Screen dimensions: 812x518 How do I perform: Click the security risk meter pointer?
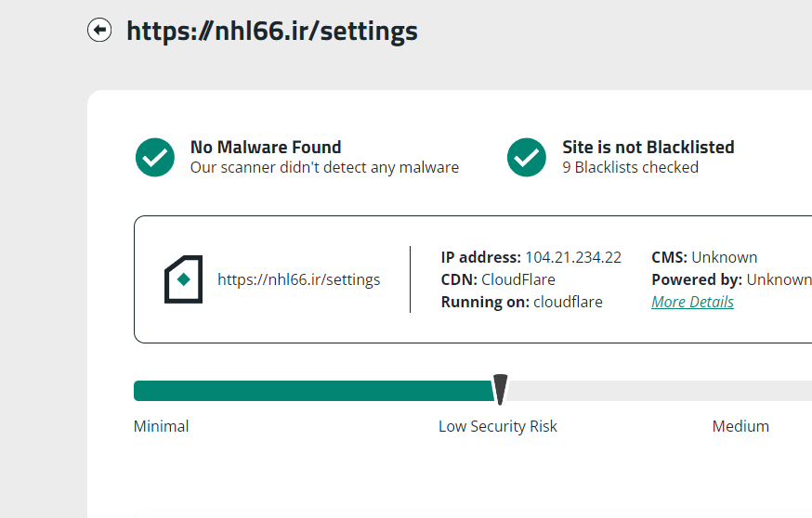(500, 390)
